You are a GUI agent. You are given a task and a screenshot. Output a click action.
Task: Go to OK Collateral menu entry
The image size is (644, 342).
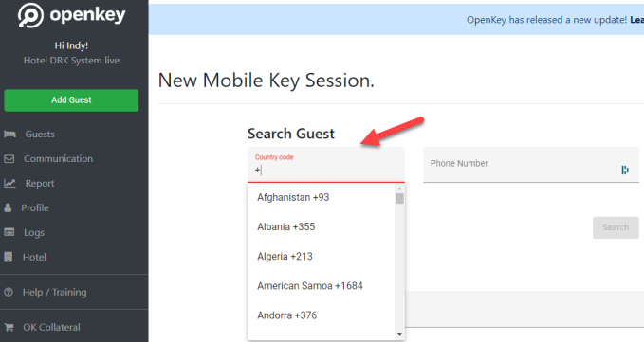click(51, 327)
